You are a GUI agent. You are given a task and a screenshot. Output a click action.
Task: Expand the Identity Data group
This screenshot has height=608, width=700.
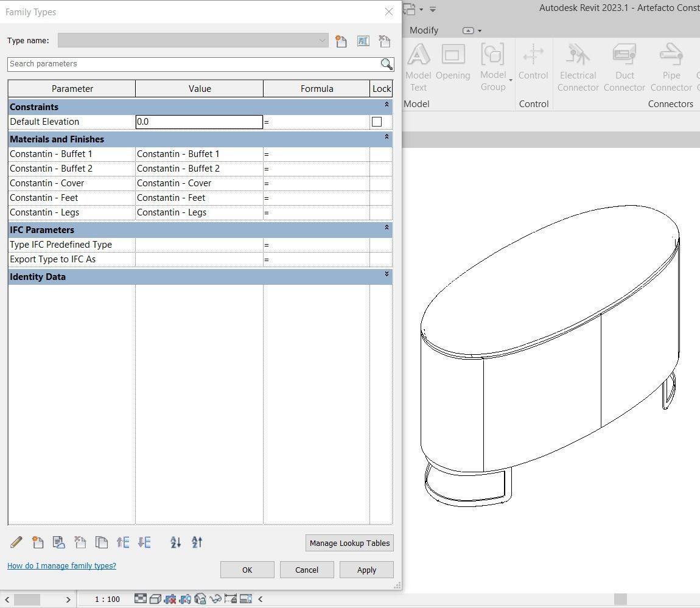pos(387,274)
